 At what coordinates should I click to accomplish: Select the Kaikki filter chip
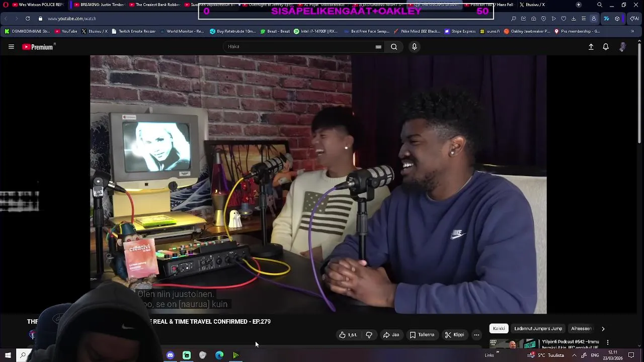(499, 328)
